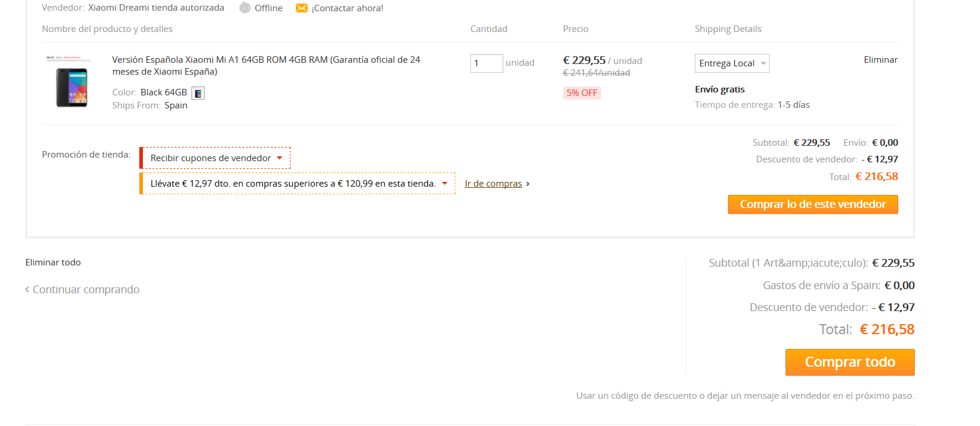This screenshot has height=426, width=980.
Task: Click the Precio column header
Action: (576, 29)
